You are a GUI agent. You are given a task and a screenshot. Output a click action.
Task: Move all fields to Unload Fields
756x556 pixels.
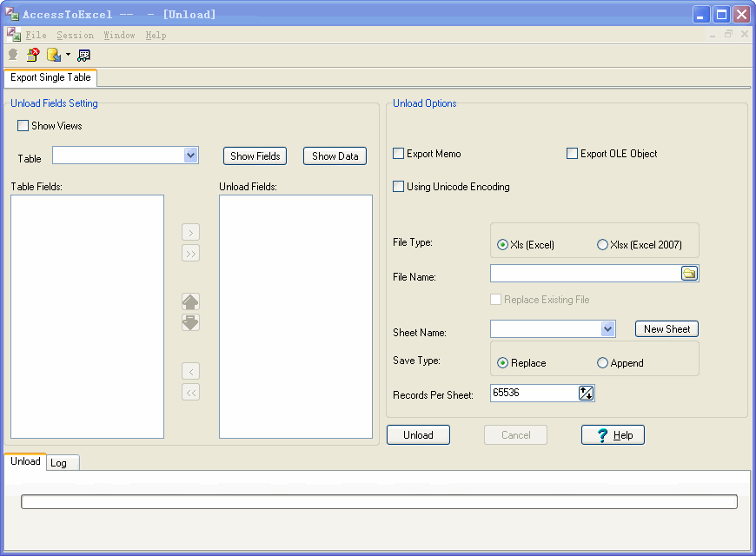tap(191, 254)
